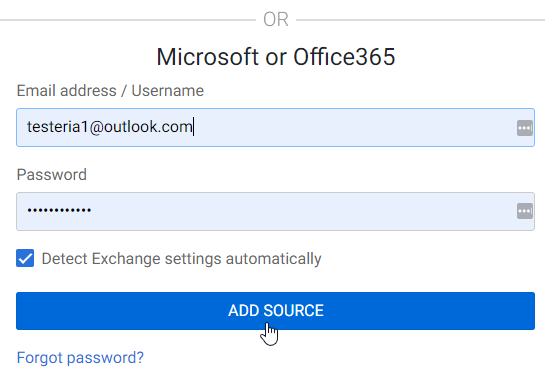Click the word Office365 in the heading
The image size is (545, 371).
(x=344, y=57)
